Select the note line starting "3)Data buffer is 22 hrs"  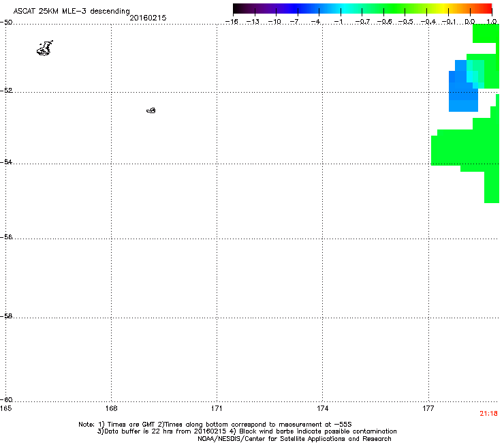tap(247, 431)
